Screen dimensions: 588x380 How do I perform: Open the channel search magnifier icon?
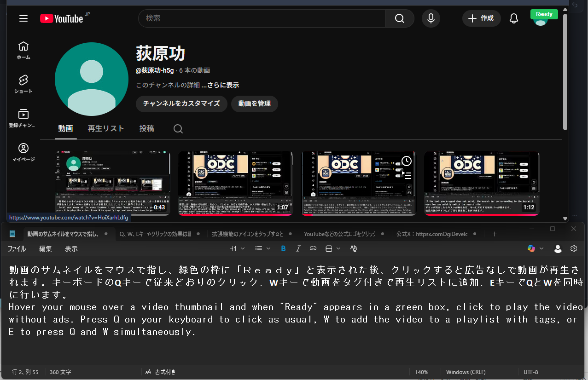pyautogui.click(x=178, y=128)
